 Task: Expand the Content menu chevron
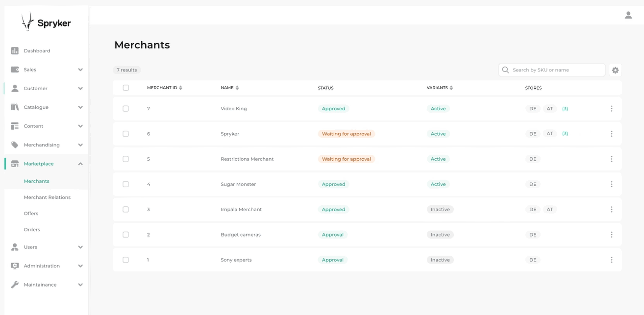[80, 126]
